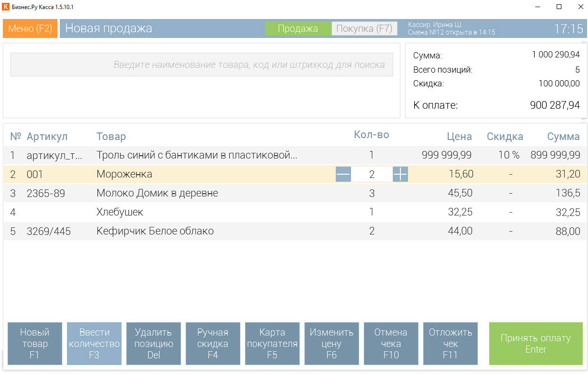The width and height of the screenshot is (588, 374).
Task: Click the sum 31,20
Action: pyautogui.click(x=568, y=174)
